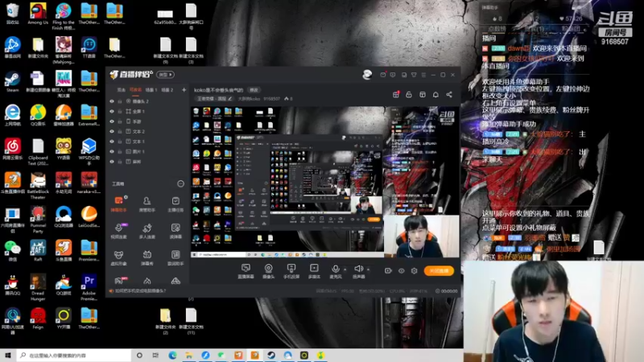Select the first scene tab before the highlighted one
644x362 pixels.
(x=122, y=89)
